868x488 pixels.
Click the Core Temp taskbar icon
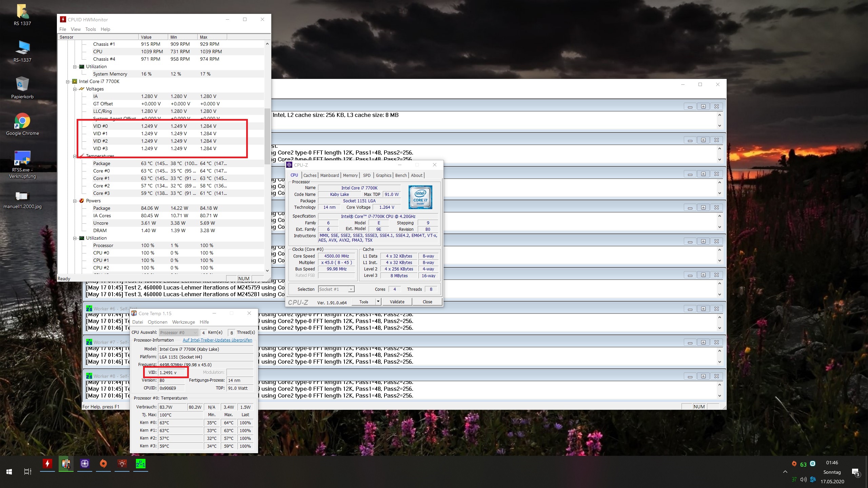(x=66, y=464)
